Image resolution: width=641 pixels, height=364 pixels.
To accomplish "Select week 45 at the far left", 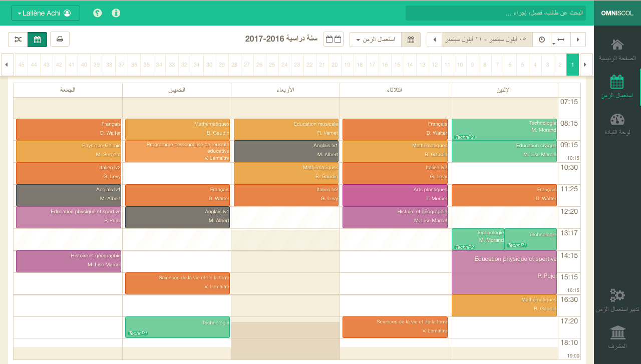I will tap(21, 65).
